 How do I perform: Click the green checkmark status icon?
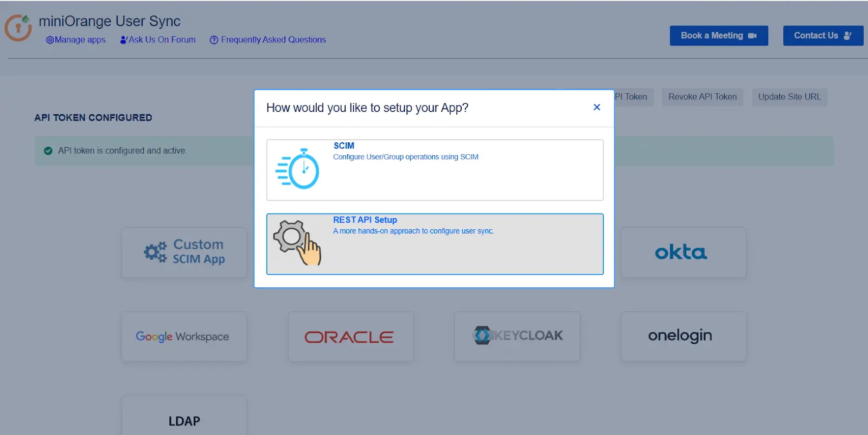(x=48, y=151)
